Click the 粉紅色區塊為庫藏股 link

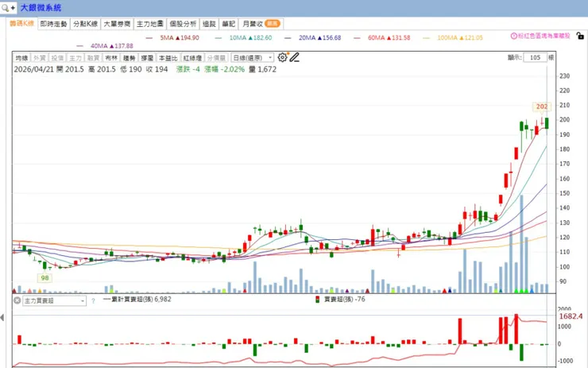(x=544, y=36)
